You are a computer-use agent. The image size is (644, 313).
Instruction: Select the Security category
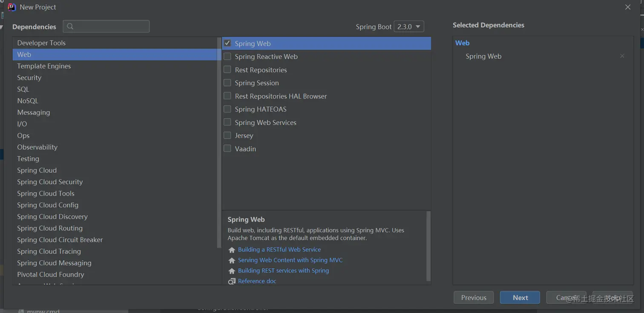(29, 78)
